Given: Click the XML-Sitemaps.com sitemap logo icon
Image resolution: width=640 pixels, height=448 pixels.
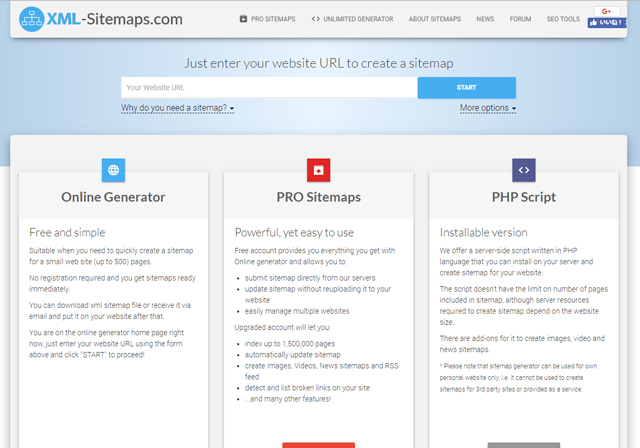Looking at the screenshot, I should coord(31,19).
